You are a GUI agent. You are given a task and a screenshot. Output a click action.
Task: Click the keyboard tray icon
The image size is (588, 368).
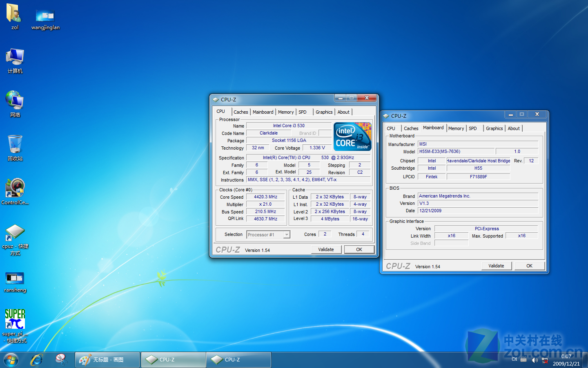click(523, 360)
